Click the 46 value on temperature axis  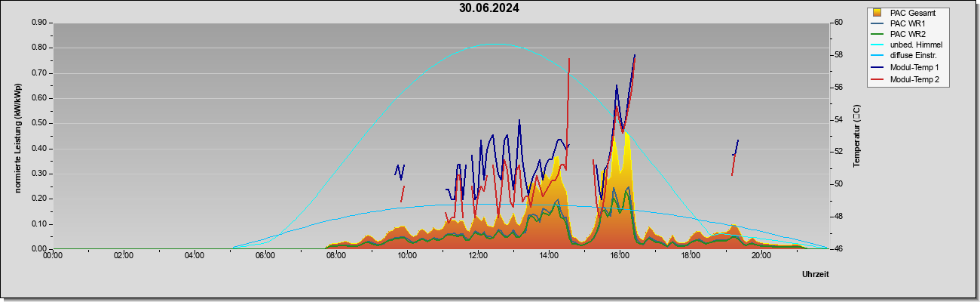[x=838, y=248]
